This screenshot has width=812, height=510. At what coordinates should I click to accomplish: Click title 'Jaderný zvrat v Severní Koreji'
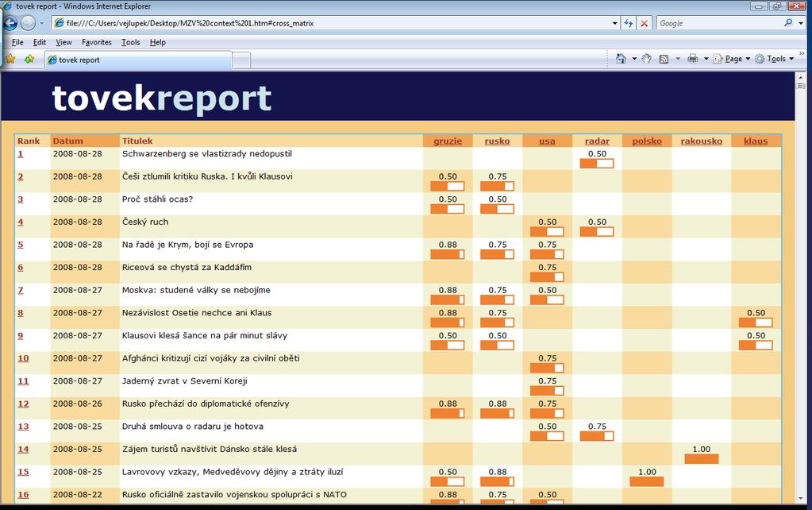[x=185, y=381]
